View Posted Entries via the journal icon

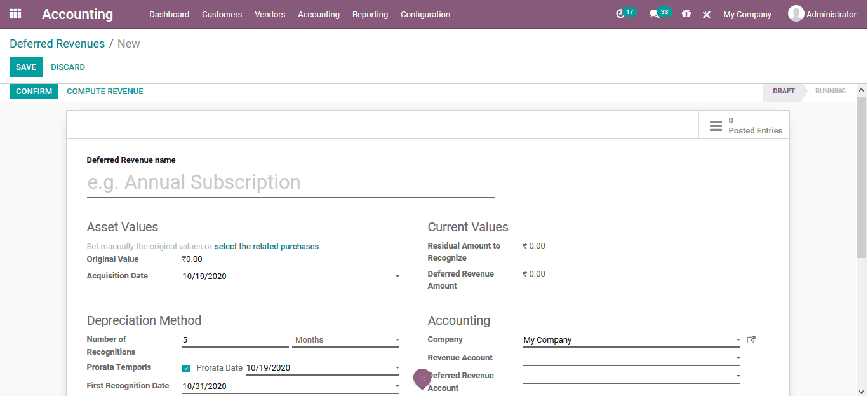point(716,125)
